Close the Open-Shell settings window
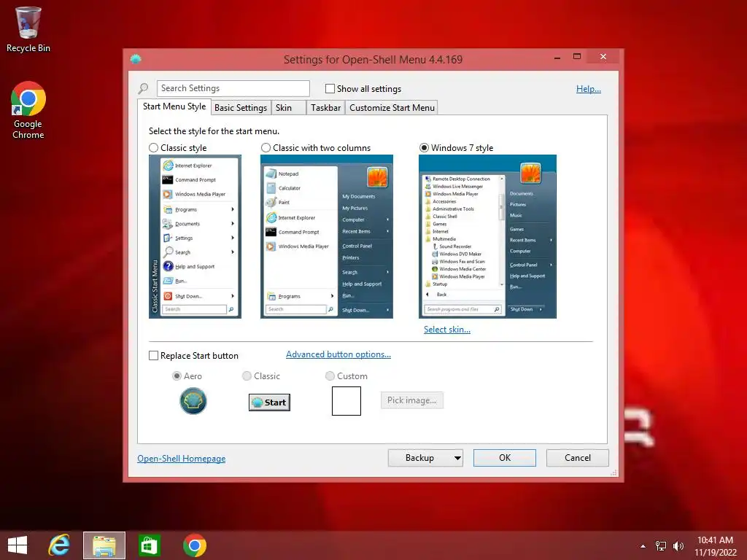The width and height of the screenshot is (747, 560). pyautogui.click(x=603, y=57)
